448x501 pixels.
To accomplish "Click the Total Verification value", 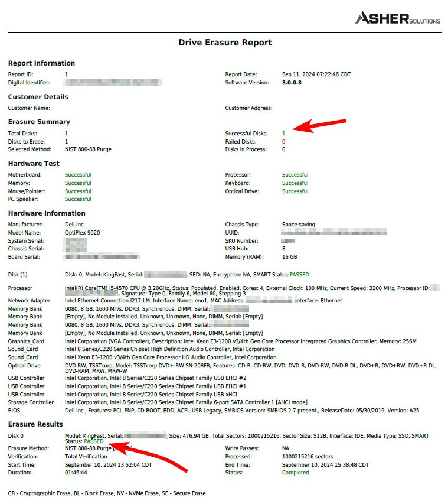I will 87,457.
